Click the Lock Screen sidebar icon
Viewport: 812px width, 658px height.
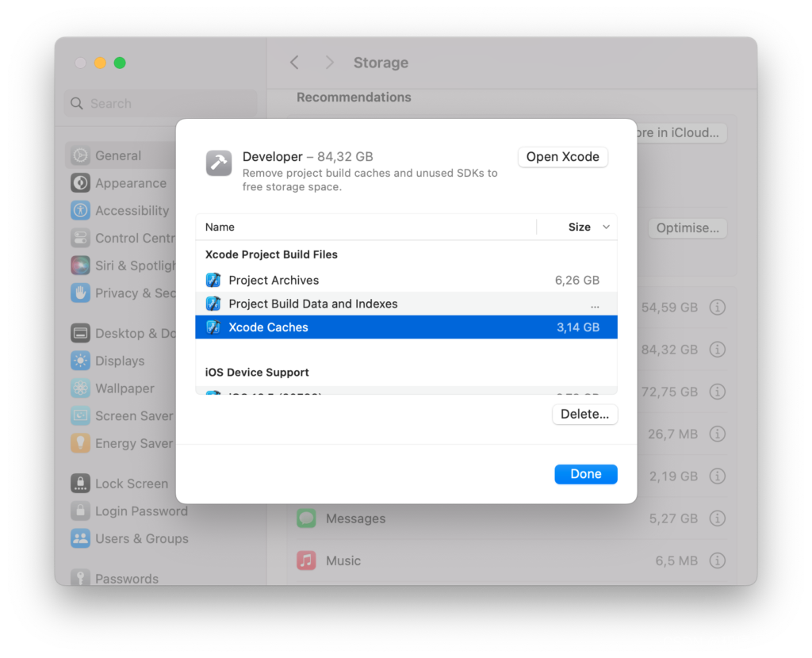(x=80, y=484)
